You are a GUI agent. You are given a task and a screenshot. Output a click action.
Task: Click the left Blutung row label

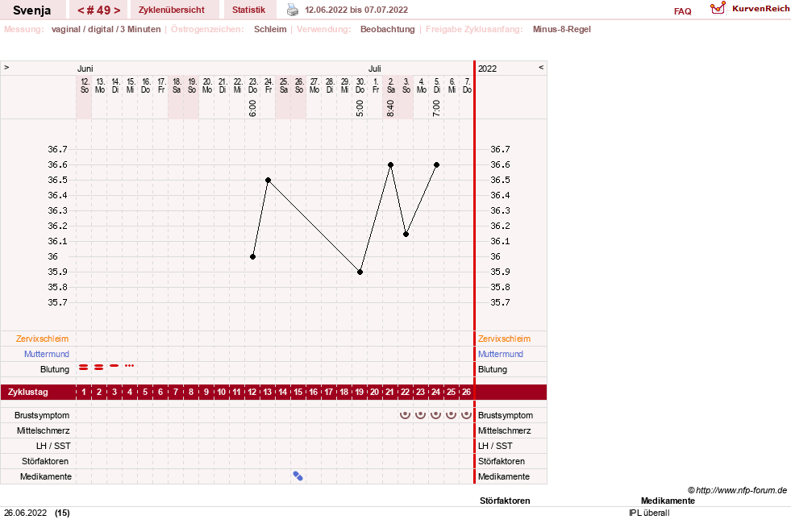click(x=55, y=370)
